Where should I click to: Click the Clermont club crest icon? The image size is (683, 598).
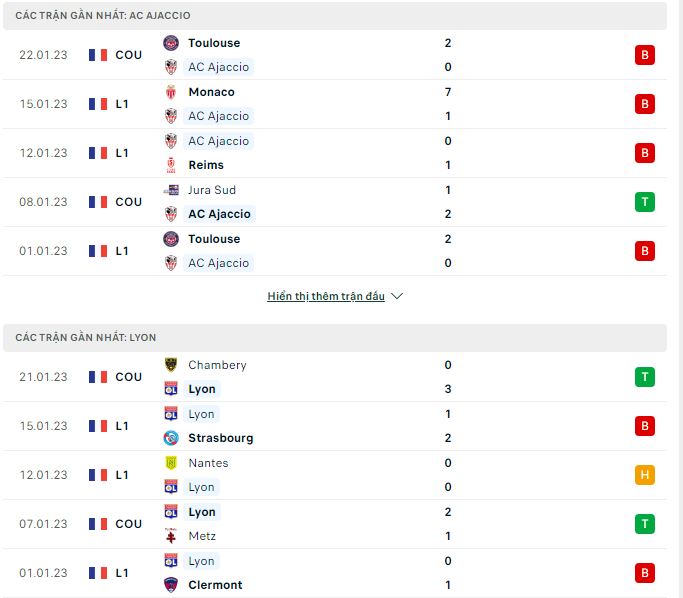(x=171, y=585)
